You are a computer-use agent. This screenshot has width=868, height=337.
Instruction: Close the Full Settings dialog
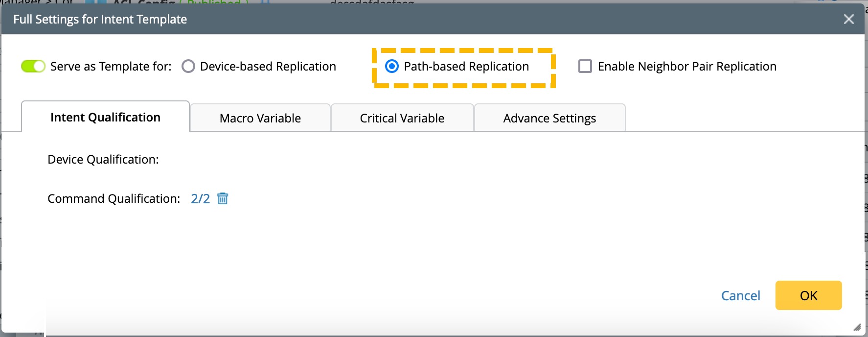[x=849, y=19]
